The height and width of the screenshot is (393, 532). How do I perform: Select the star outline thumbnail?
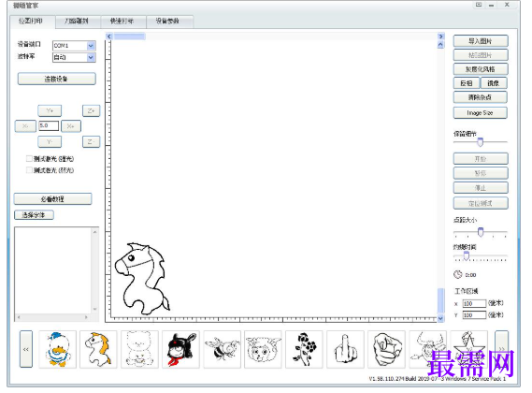point(469,349)
